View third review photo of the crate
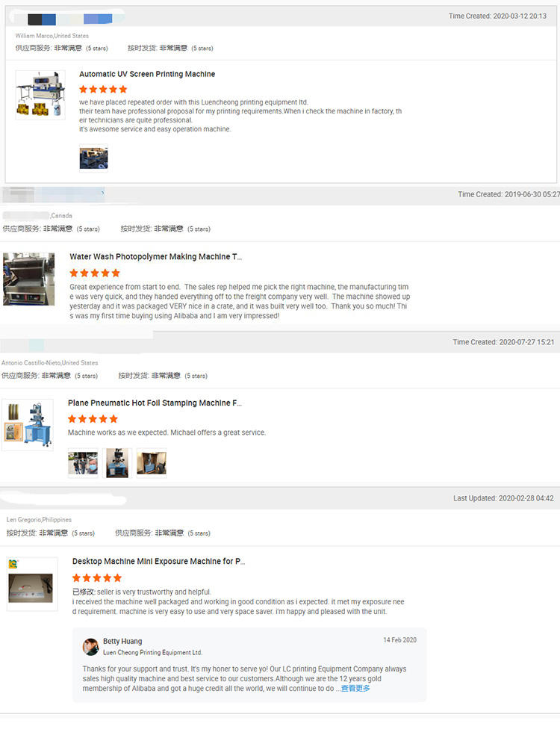Image resolution: width=560 pixels, height=747 pixels. coord(152,462)
